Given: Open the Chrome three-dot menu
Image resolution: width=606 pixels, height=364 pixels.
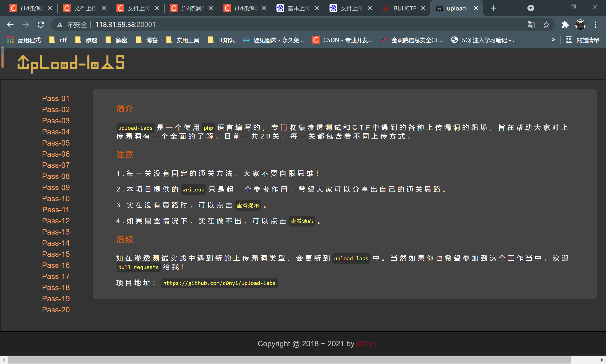Looking at the screenshot, I should pyautogui.click(x=595, y=25).
